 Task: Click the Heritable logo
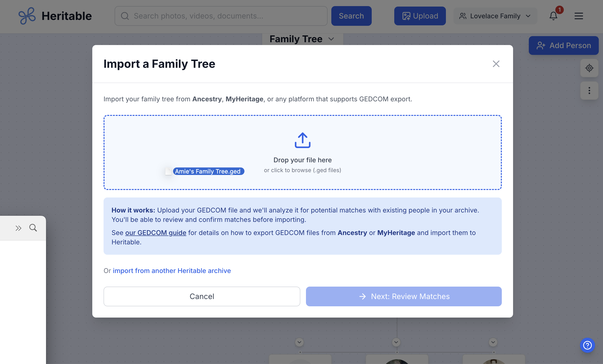click(55, 16)
